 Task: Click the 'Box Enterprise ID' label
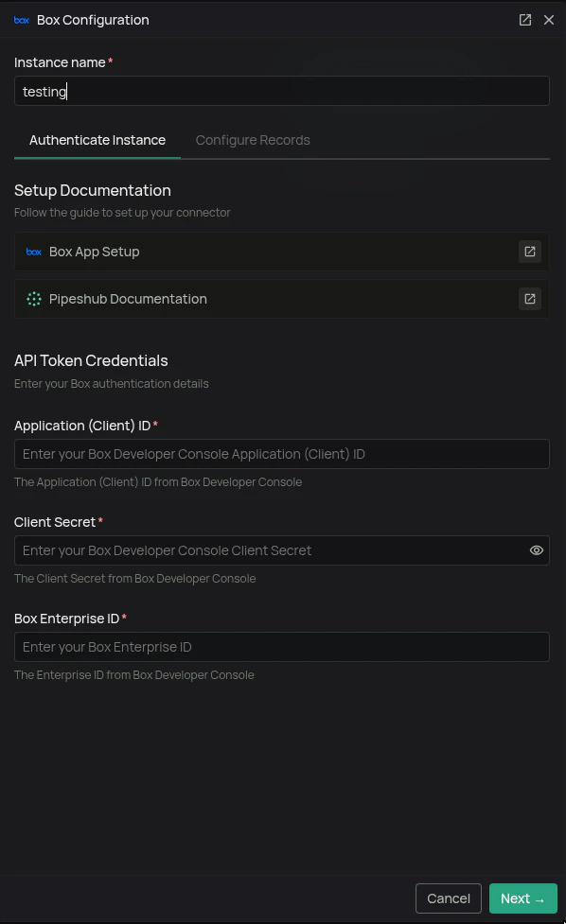point(66,619)
